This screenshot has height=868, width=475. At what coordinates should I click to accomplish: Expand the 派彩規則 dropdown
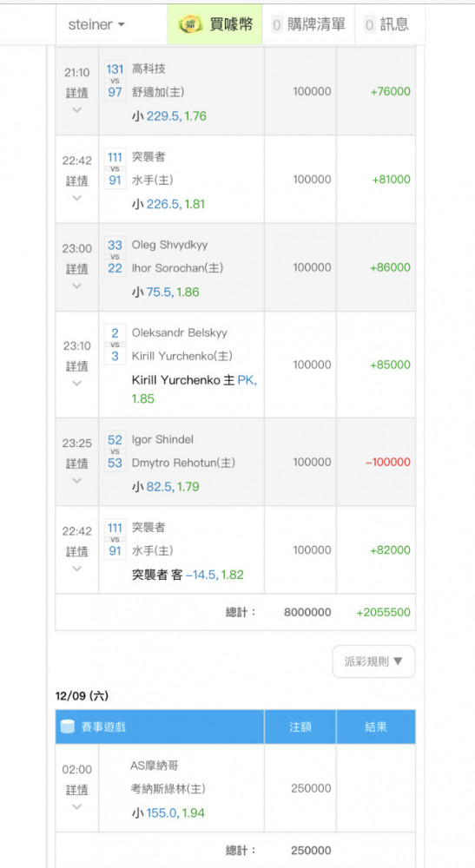click(373, 661)
